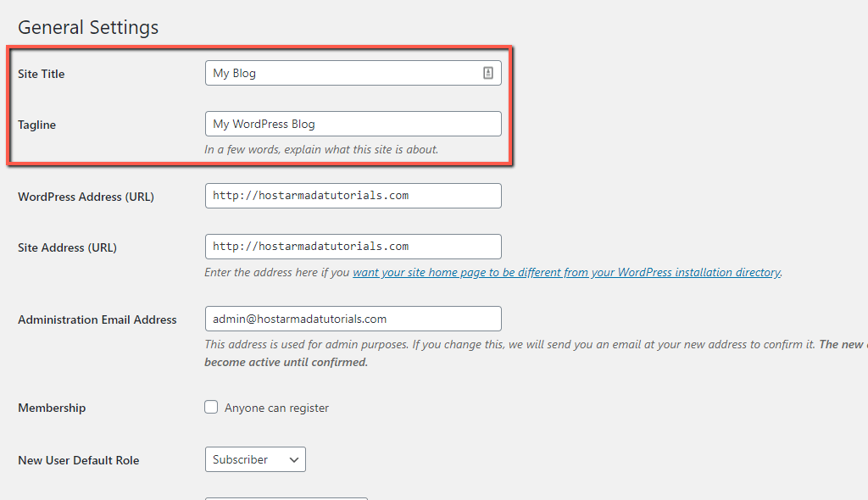Click the autofill icon inside Site Title field
The height and width of the screenshot is (500, 868).
point(487,73)
